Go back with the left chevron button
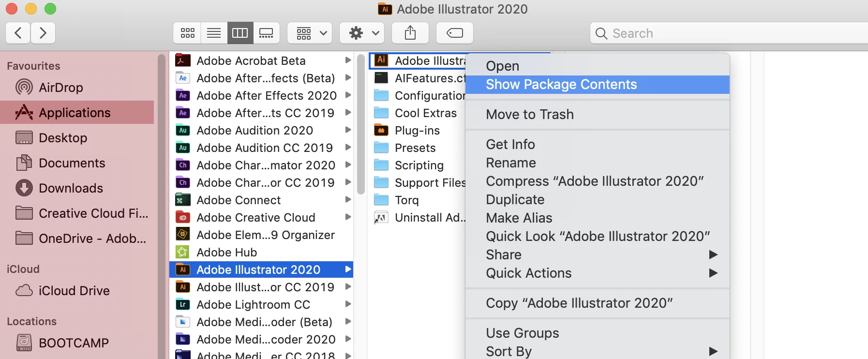This screenshot has height=359, width=868. pos(18,33)
